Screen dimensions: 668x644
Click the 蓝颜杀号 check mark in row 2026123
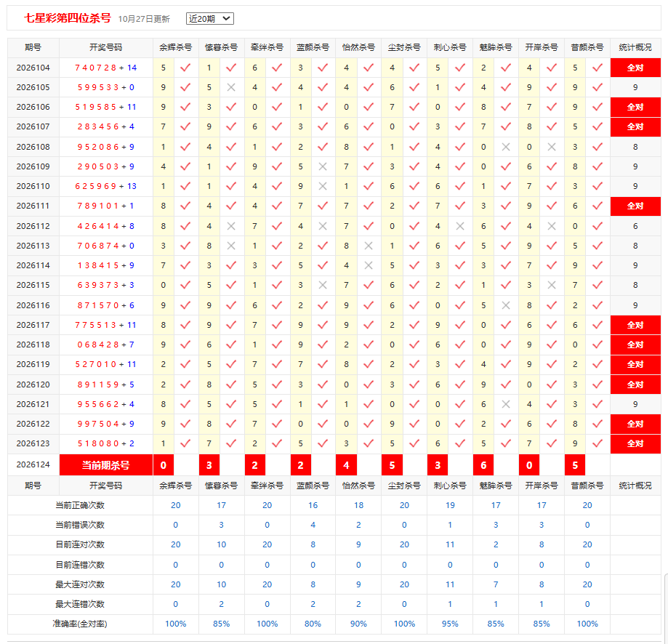pyautogui.click(x=323, y=443)
